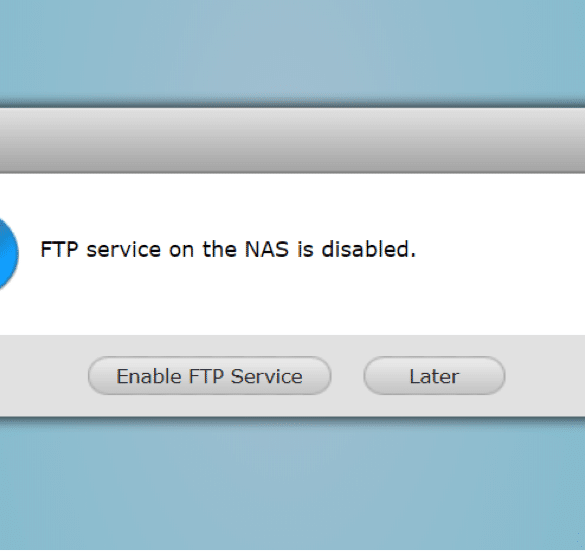Click the gray dialog title bar
The height and width of the screenshot is (551, 585).
[x=292, y=141]
